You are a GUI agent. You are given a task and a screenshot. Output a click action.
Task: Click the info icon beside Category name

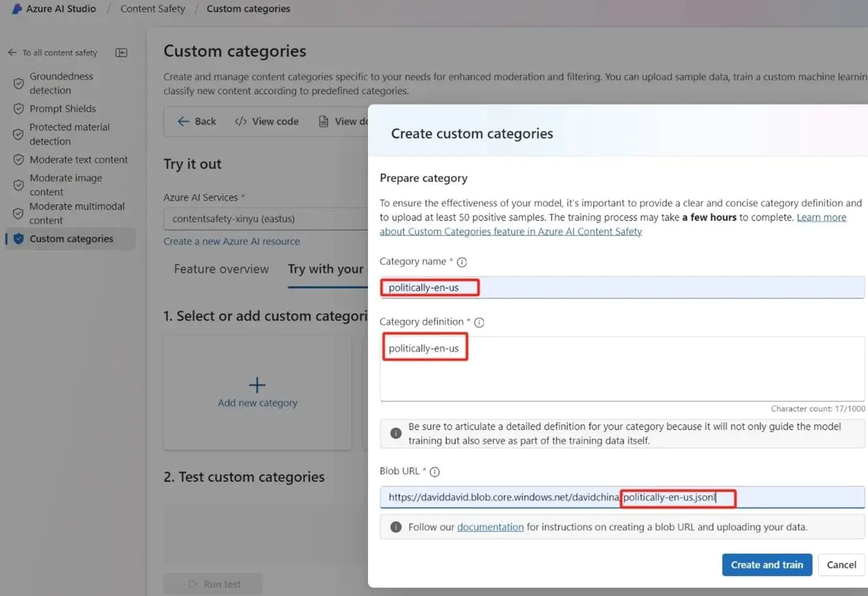[x=462, y=262]
